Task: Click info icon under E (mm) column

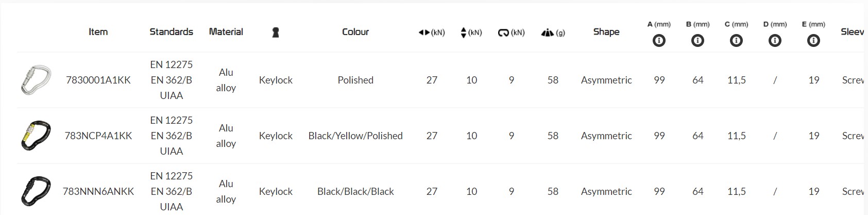Action: [x=813, y=40]
